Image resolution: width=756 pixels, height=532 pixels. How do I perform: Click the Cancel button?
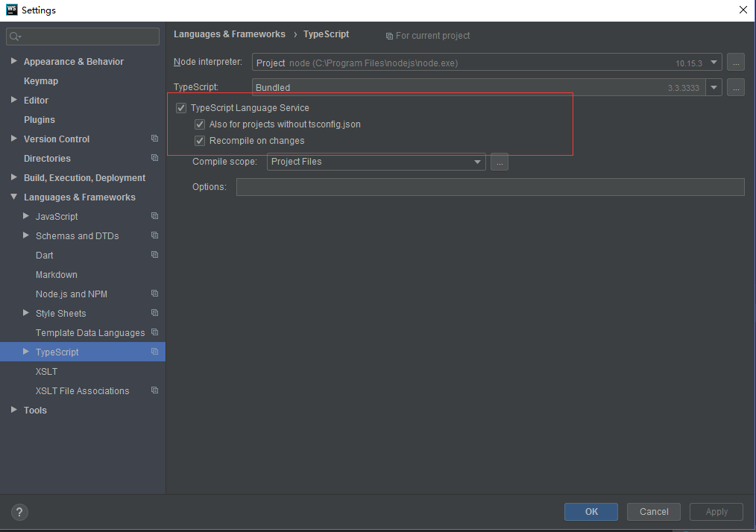(654, 512)
